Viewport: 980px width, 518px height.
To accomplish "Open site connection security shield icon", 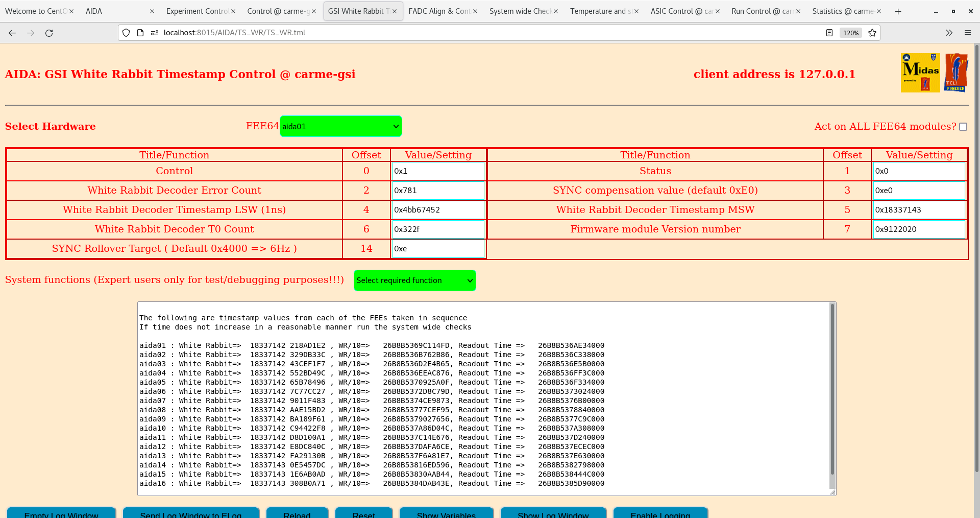I will point(126,33).
